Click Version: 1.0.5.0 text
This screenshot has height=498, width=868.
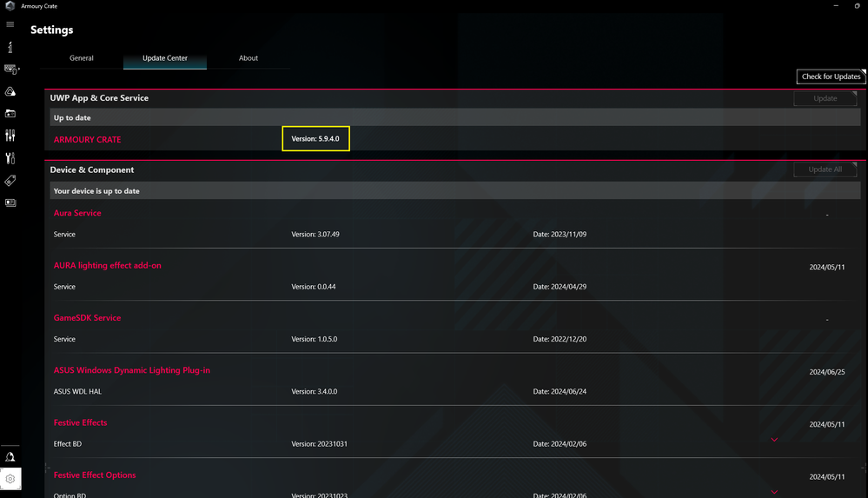pyautogui.click(x=315, y=339)
